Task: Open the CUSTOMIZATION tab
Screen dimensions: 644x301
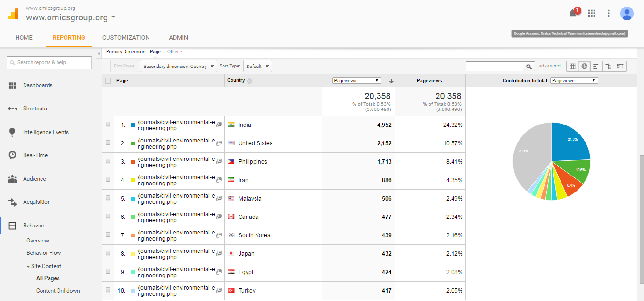Action: coord(126,38)
